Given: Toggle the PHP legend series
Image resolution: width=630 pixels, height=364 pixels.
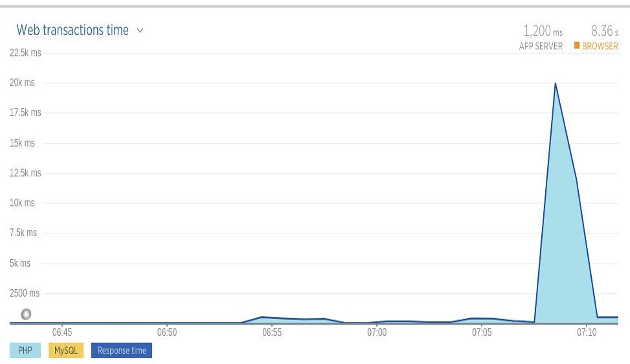Looking at the screenshot, I should (x=25, y=351).
